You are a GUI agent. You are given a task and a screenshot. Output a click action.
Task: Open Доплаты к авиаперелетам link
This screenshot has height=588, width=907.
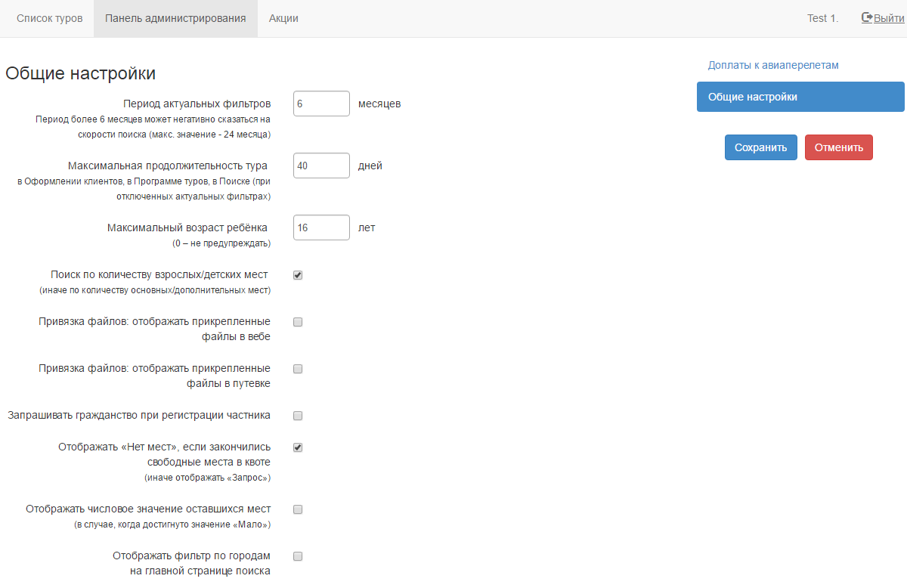773,65
